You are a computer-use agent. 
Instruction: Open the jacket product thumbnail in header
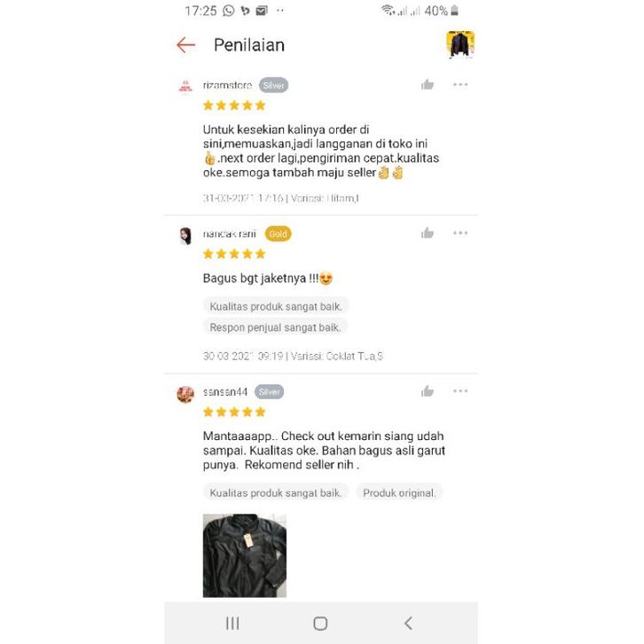[x=460, y=44]
